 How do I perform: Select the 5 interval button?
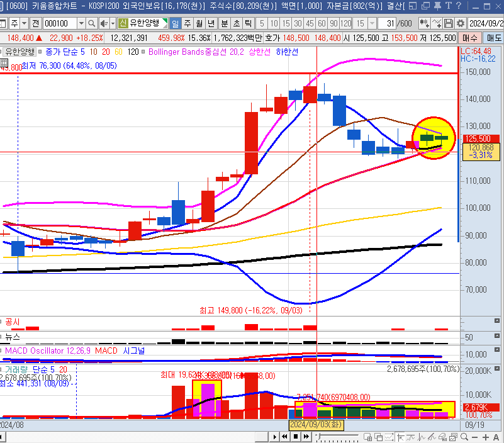(x=262, y=23)
